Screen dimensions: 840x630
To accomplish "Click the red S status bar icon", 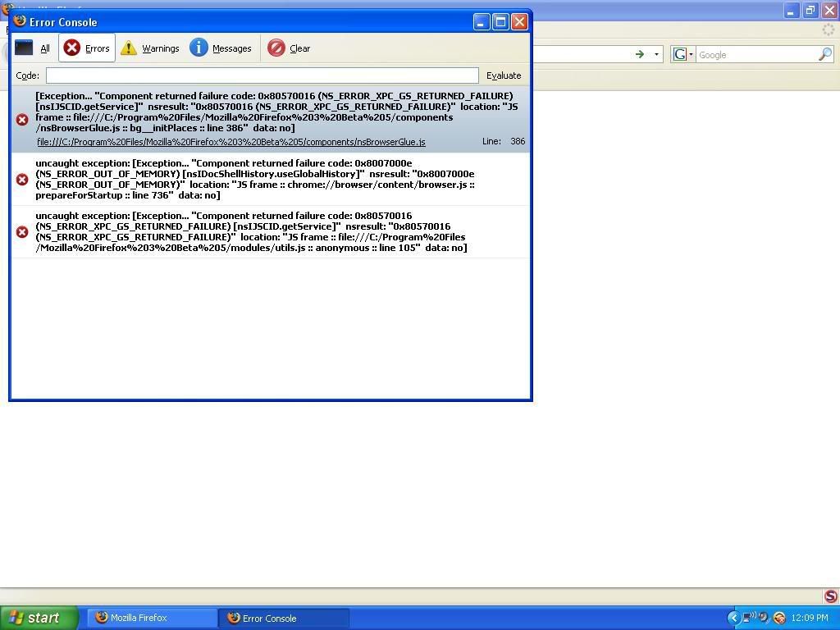I will tap(830, 596).
